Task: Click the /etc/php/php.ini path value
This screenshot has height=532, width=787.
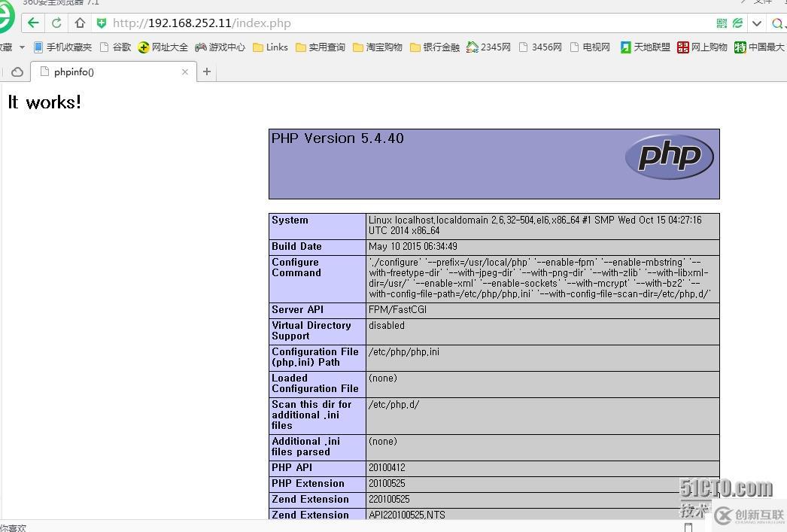Action: point(403,352)
